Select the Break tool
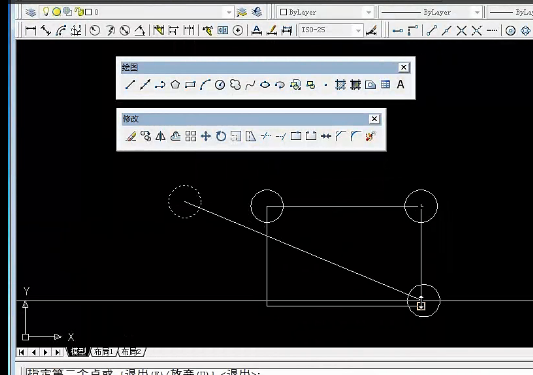 (x=311, y=136)
